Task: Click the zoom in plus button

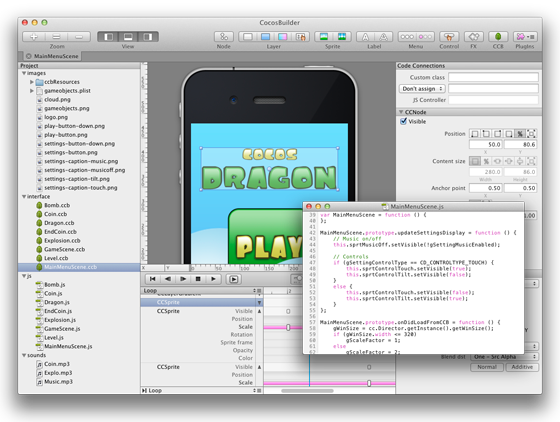Action: pyautogui.click(x=34, y=36)
